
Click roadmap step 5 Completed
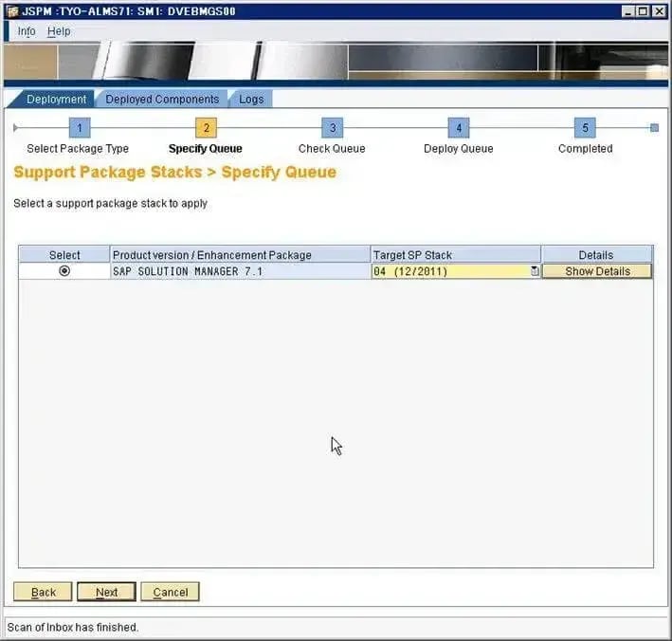click(585, 128)
